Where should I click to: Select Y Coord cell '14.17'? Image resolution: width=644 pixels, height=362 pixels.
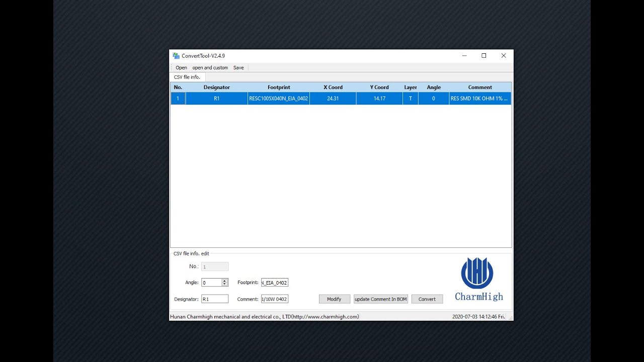[x=379, y=99]
